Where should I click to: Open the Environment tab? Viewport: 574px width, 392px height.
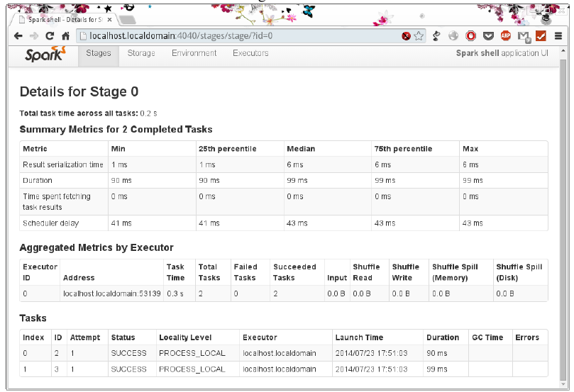tap(194, 53)
